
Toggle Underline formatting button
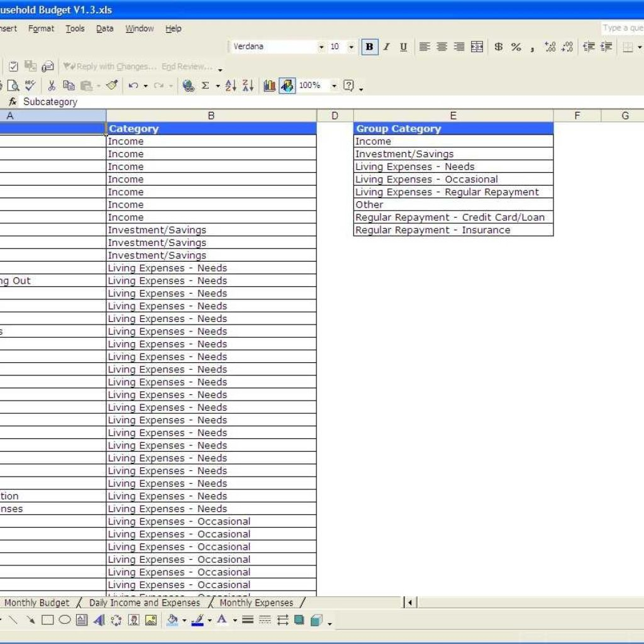(x=403, y=47)
